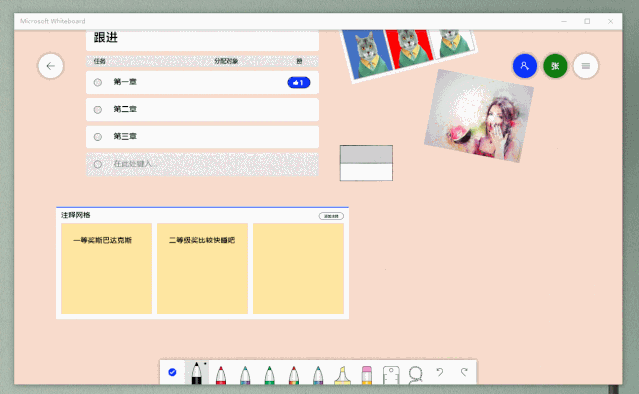Select the yellow highlighter tool
This screenshot has height=394, width=639.
click(x=342, y=375)
